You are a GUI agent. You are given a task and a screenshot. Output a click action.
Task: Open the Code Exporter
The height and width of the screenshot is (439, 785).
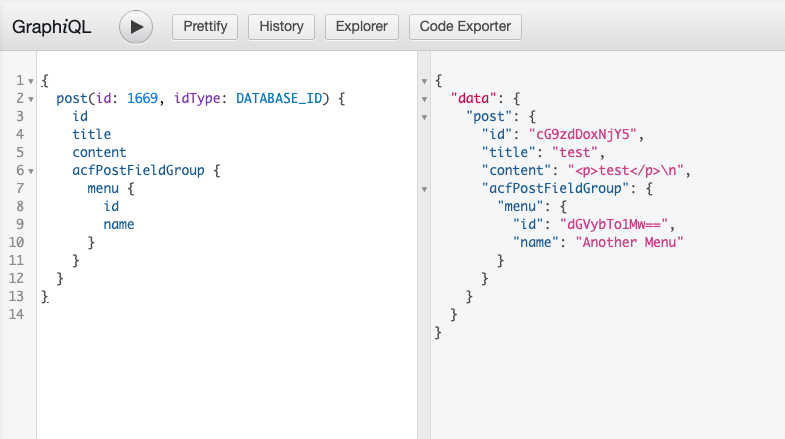tap(465, 27)
